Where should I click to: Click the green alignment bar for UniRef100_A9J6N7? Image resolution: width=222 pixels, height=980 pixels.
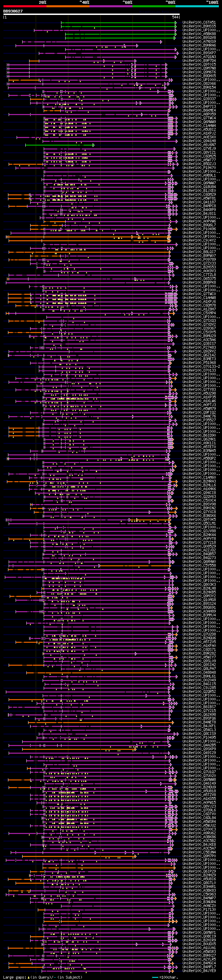click(x=60, y=145)
